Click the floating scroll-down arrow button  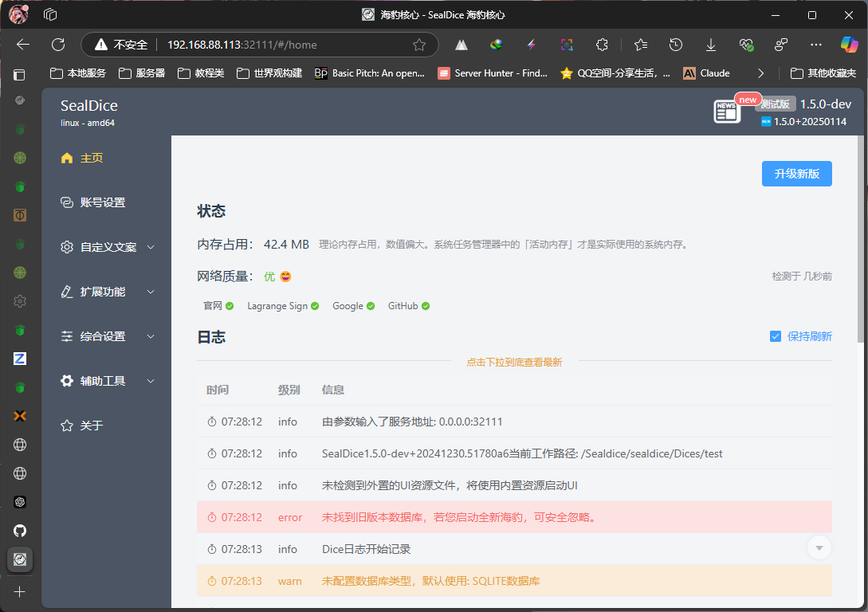pos(819,547)
